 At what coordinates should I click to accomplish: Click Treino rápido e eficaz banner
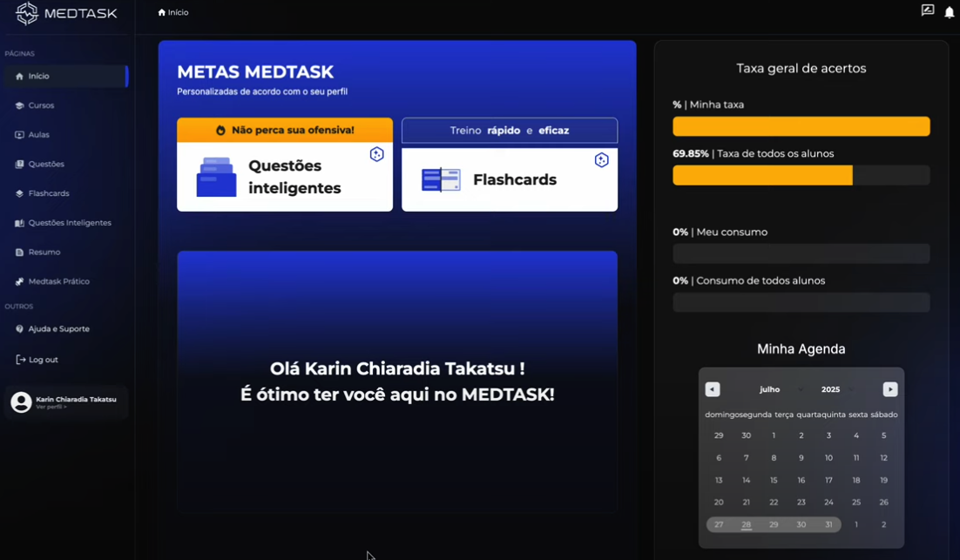point(510,131)
